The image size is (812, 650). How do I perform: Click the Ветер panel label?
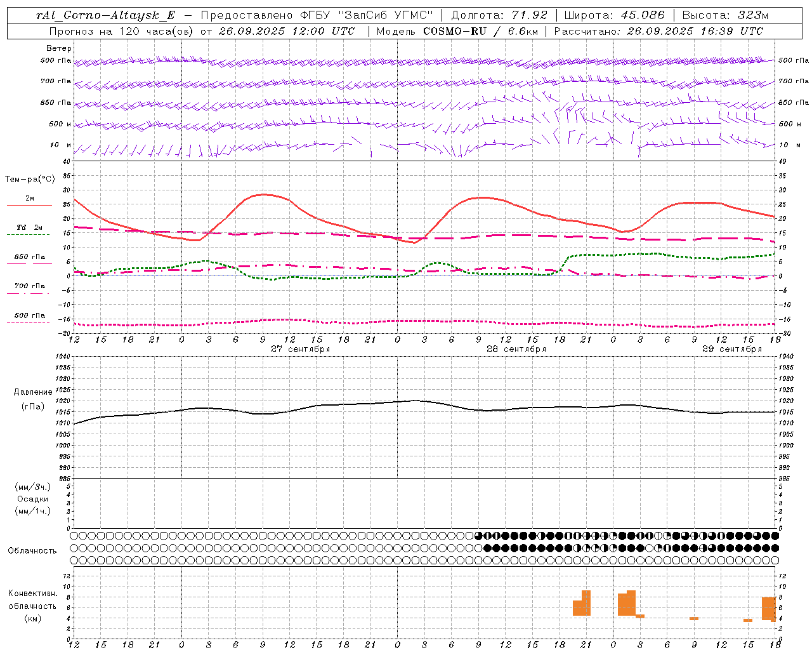[59, 48]
